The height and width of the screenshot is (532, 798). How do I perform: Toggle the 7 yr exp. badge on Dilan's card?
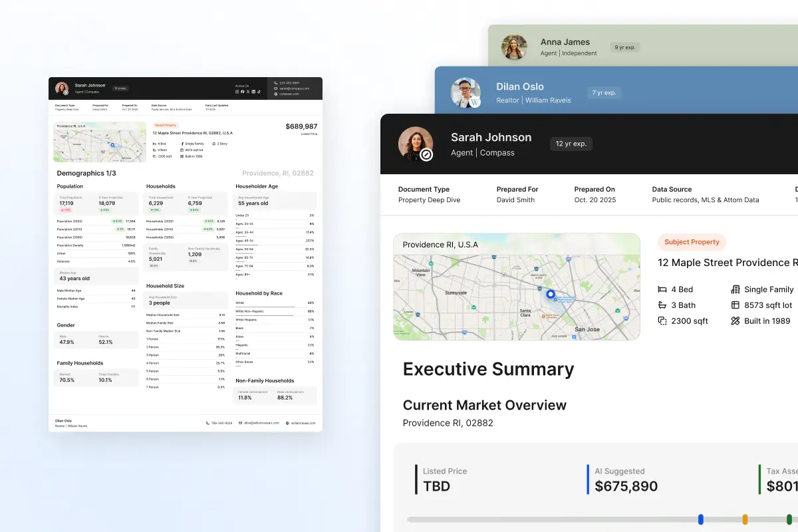604,93
